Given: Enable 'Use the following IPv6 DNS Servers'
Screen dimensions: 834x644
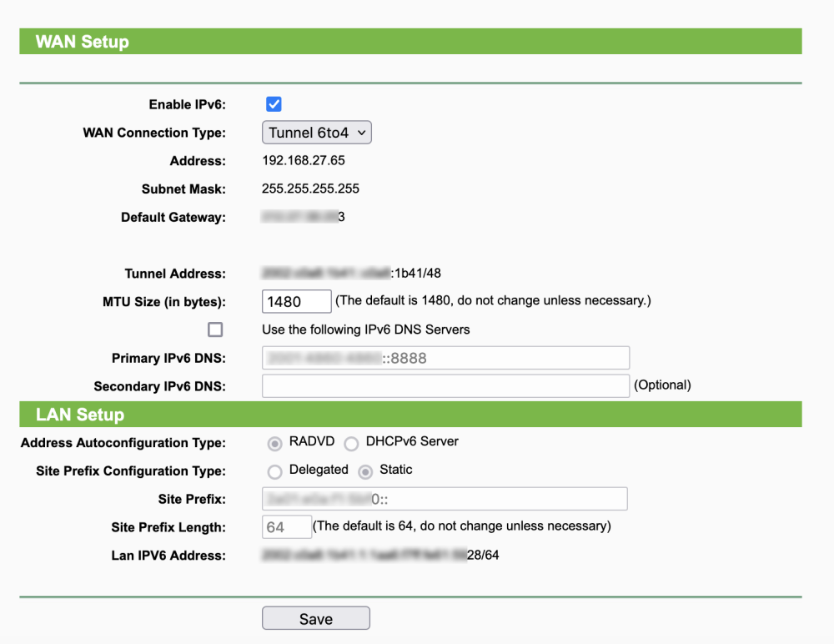Looking at the screenshot, I should click(215, 330).
